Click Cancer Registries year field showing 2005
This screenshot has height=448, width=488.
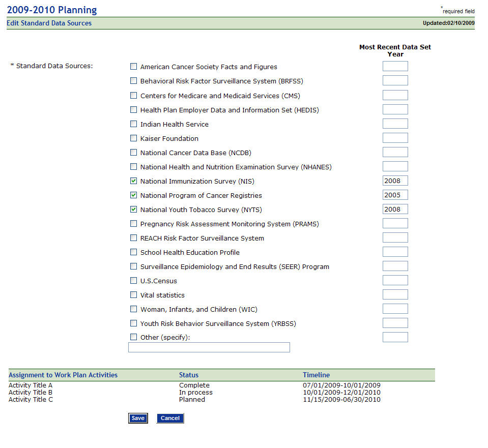click(x=395, y=195)
